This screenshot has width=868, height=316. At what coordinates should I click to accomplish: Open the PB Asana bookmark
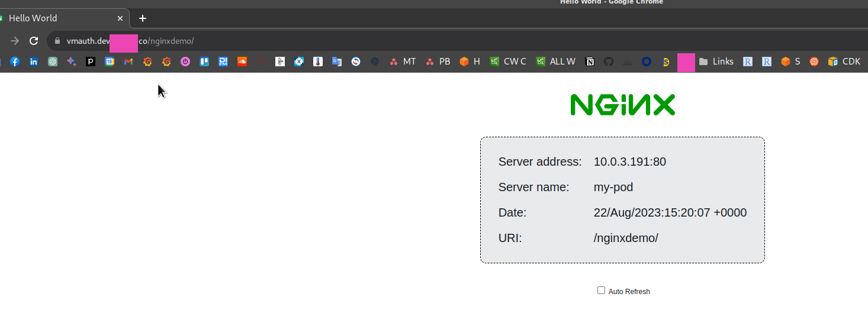(438, 62)
